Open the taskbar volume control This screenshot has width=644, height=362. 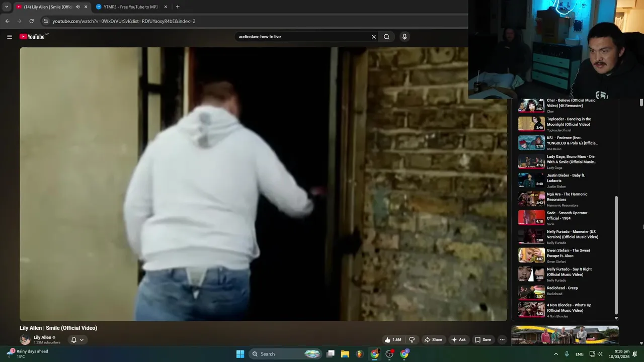(600, 354)
